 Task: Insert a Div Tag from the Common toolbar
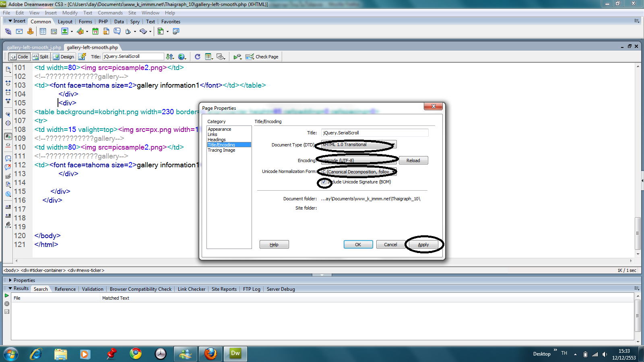[x=54, y=31]
